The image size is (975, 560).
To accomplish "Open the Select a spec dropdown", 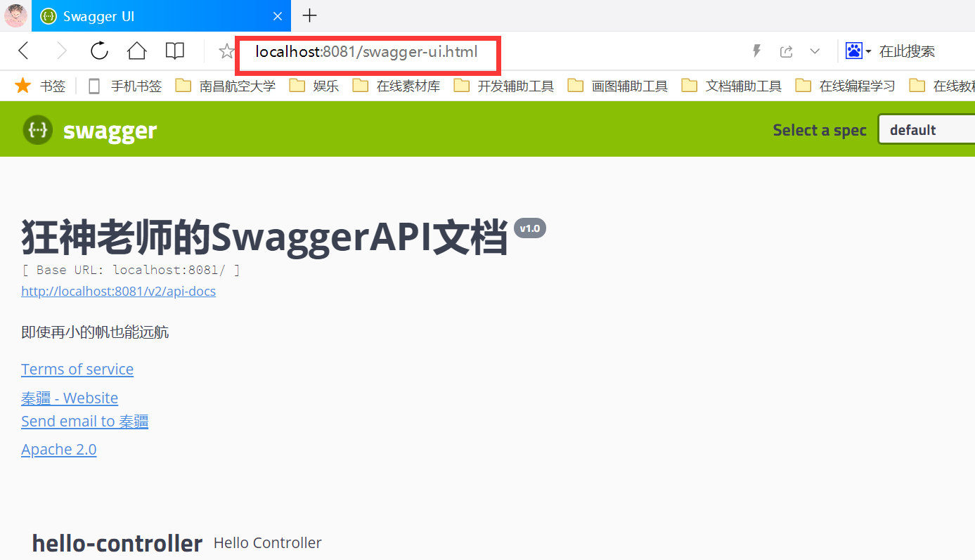I will pos(926,130).
